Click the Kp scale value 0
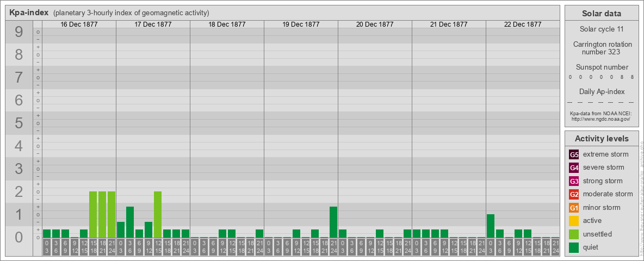Viewport: 644px width, 261px height. [x=19, y=237]
